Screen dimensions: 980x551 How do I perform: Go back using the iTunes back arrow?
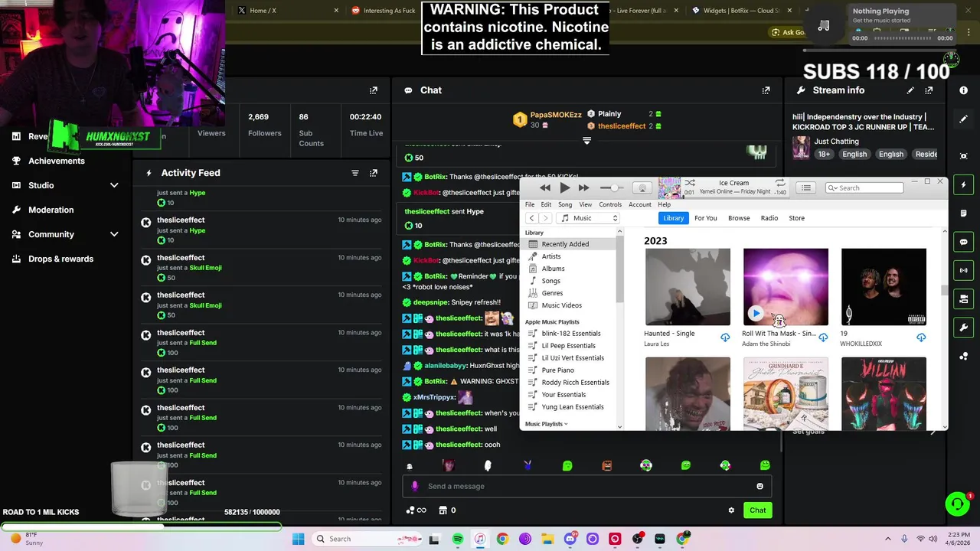click(531, 218)
